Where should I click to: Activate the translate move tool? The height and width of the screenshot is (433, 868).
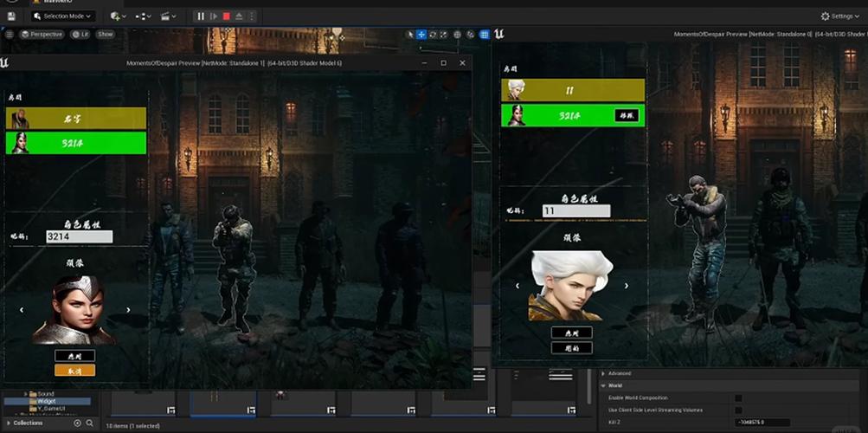click(x=421, y=35)
